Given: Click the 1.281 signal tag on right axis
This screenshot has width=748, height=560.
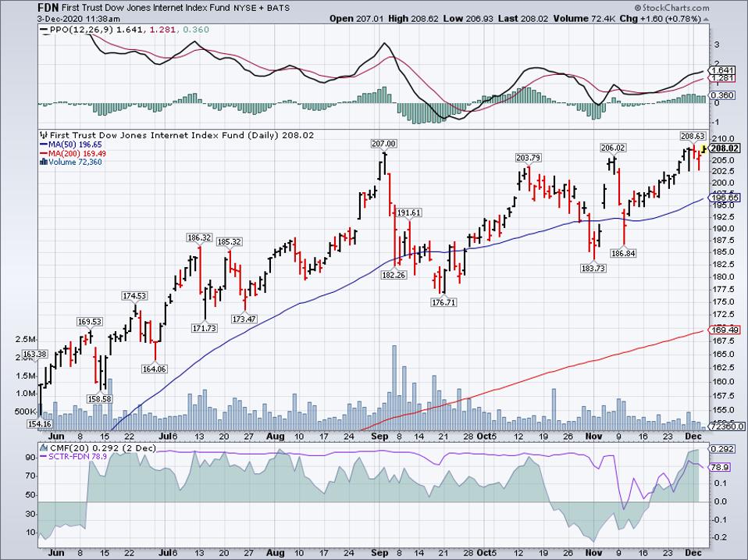Looking at the screenshot, I should point(722,78).
